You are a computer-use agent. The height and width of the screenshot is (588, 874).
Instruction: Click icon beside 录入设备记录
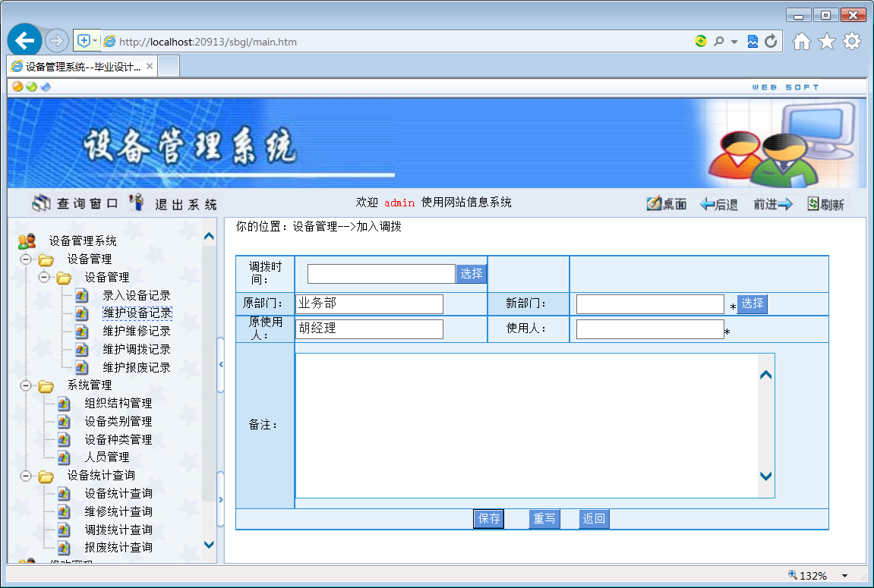[82, 295]
